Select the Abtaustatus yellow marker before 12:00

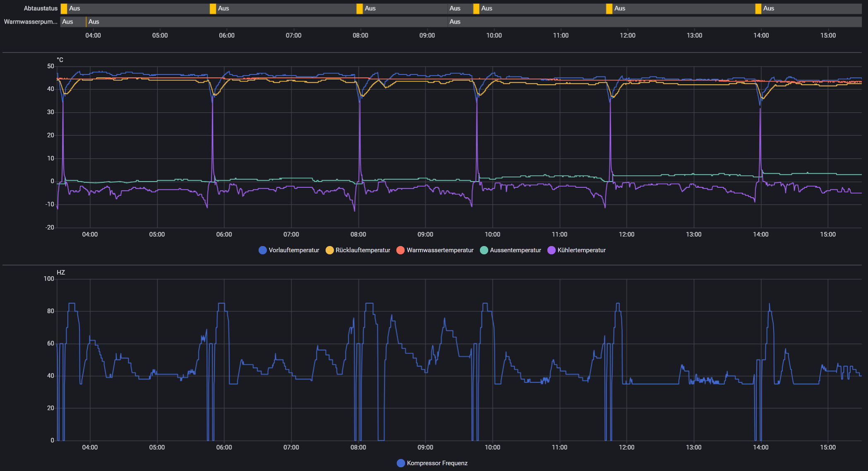(609, 9)
